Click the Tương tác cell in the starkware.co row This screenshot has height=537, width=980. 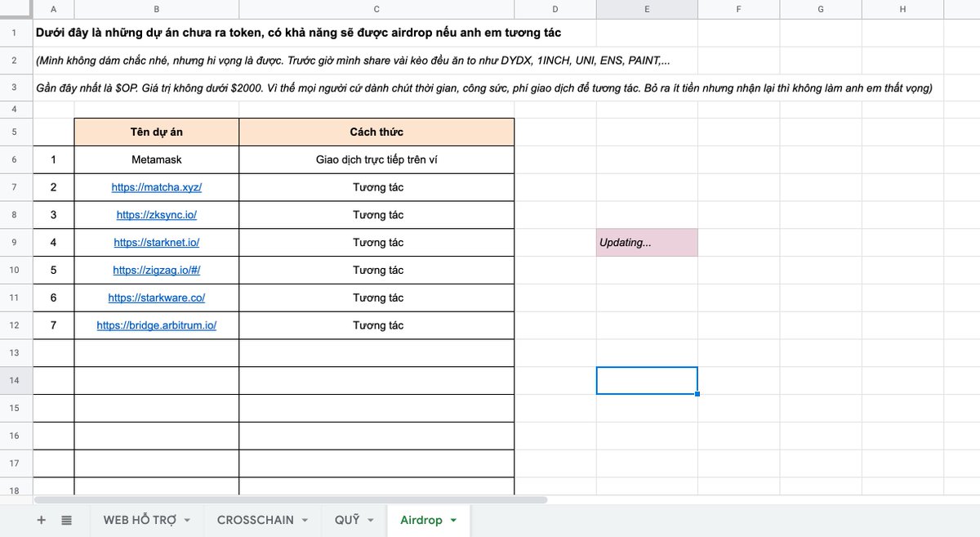[x=376, y=298]
